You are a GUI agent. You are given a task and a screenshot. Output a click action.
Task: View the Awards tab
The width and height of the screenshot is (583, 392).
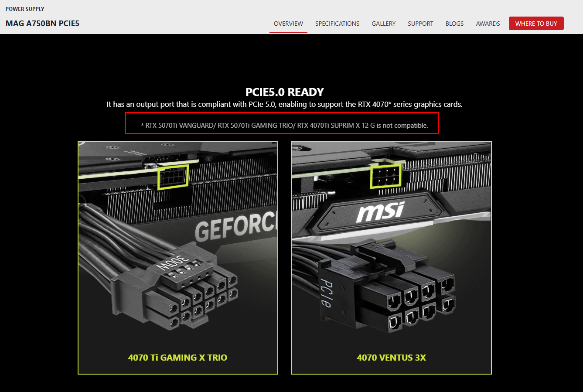click(488, 24)
